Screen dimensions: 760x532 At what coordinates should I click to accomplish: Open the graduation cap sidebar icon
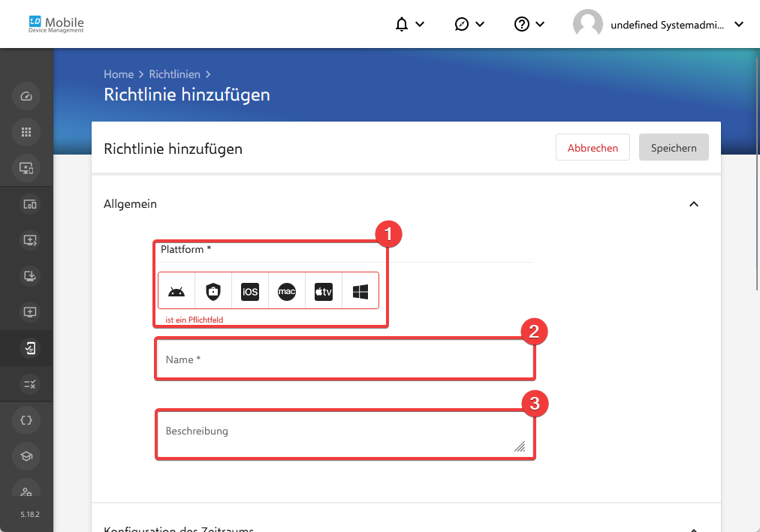(x=26, y=456)
